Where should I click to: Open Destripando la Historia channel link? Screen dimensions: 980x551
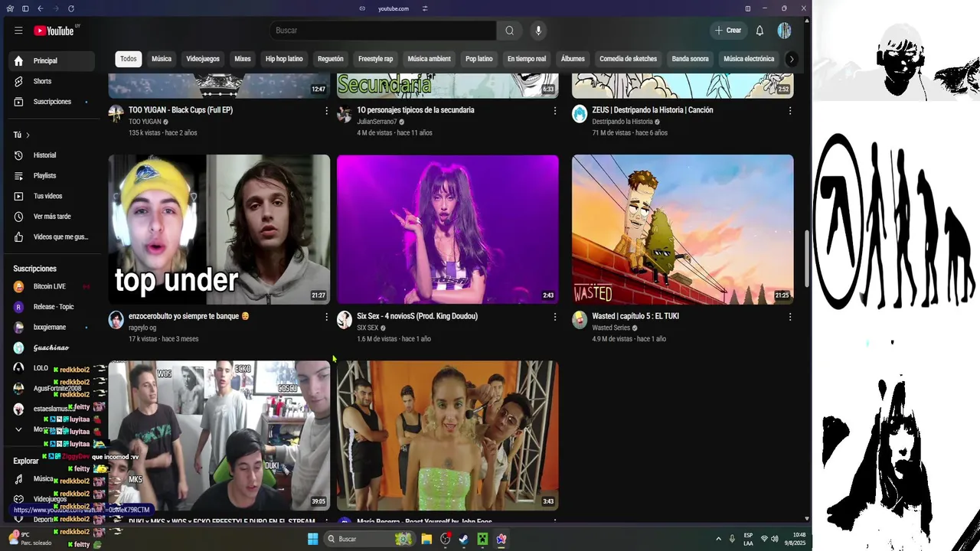(622, 122)
